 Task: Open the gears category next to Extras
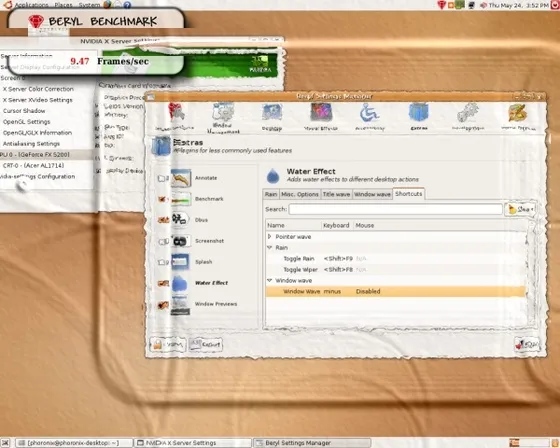click(468, 113)
